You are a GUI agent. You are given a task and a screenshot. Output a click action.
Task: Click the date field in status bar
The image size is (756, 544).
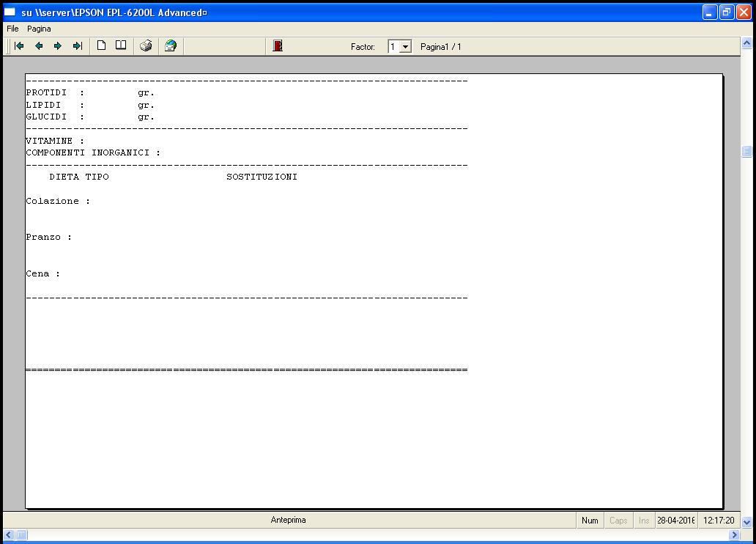pos(676,521)
